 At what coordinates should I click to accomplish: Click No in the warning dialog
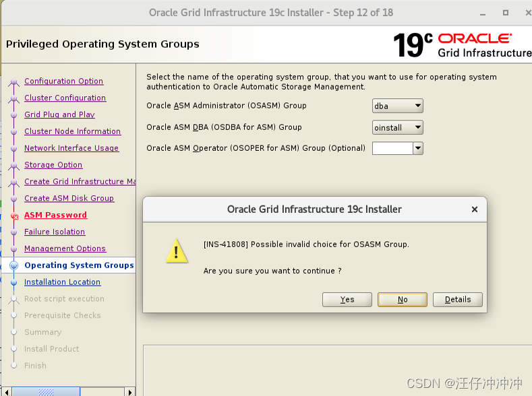click(403, 300)
